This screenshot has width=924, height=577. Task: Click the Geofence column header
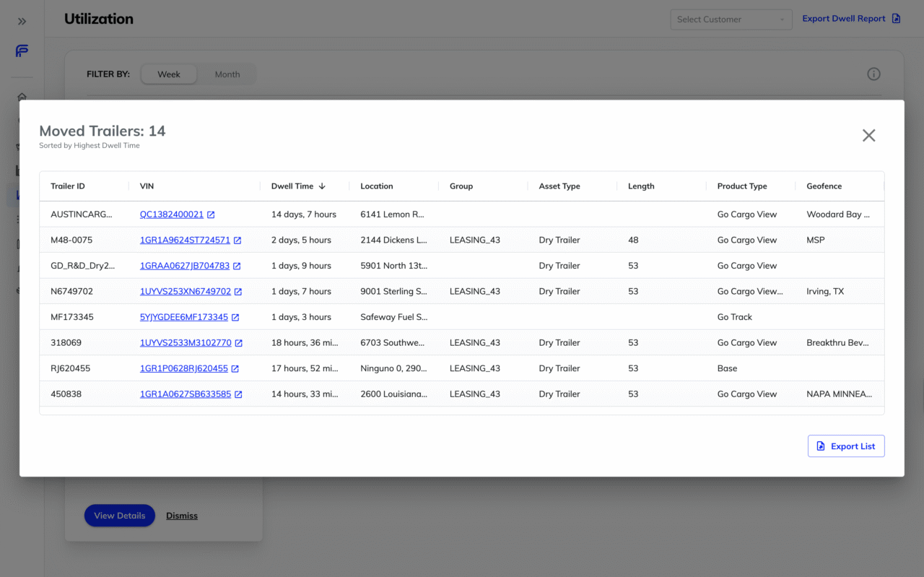pyautogui.click(x=824, y=186)
